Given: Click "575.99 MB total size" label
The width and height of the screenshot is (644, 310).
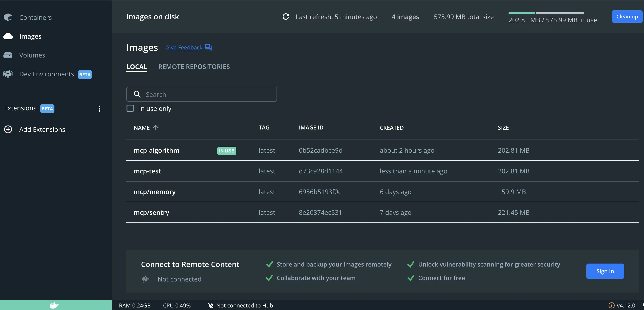Looking at the screenshot, I should click(464, 17).
